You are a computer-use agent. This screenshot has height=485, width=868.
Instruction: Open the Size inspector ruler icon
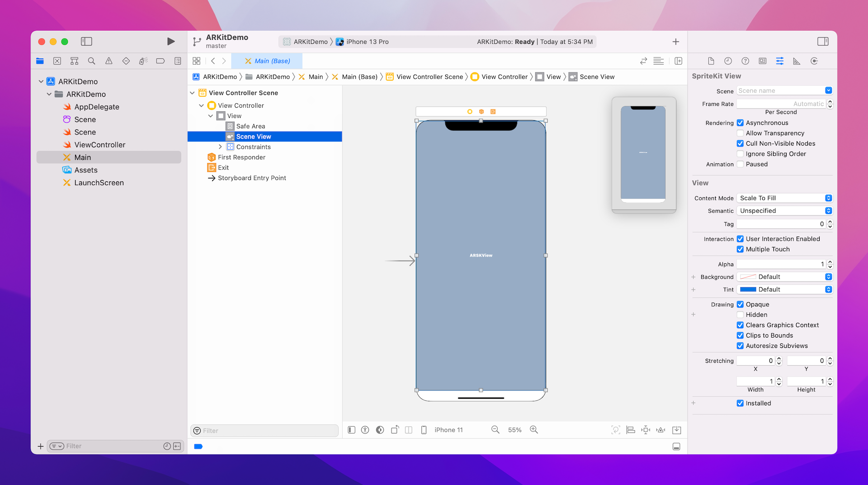click(x=797, y=61)
